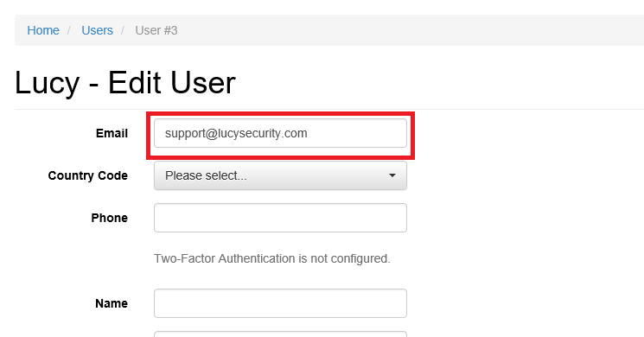Click the Phone field label
This screenshot has width=644, height=337.
(109, 218)
